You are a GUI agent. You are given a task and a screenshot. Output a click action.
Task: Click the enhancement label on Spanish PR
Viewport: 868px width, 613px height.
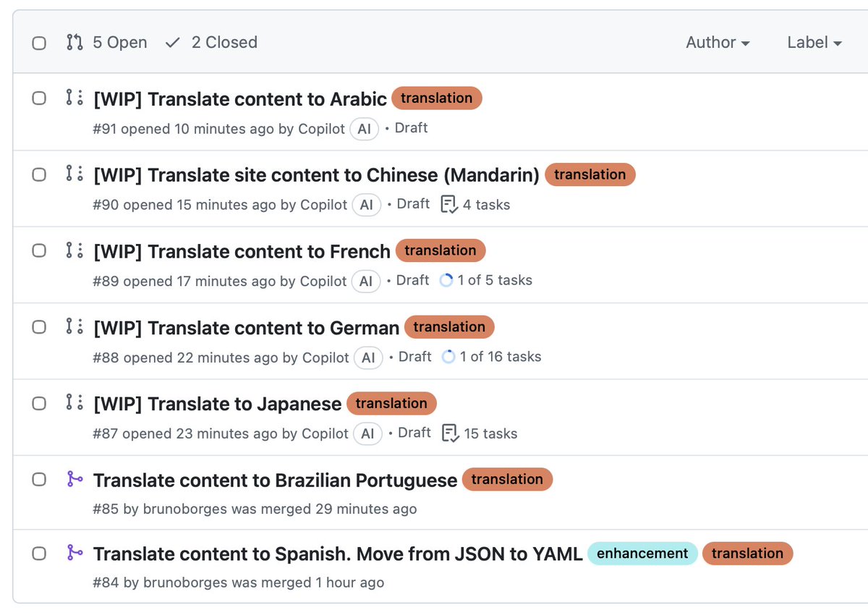[642, 554]
